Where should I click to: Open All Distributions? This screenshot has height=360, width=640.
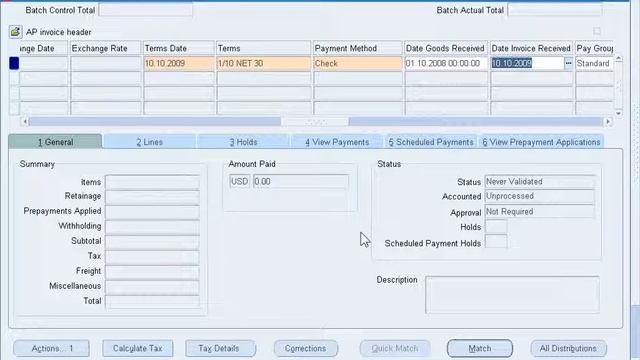[568, 349]
